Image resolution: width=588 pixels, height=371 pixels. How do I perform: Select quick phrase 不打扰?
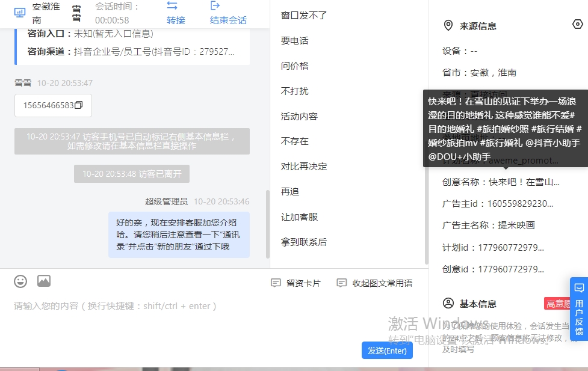click(x=295, y=91)
